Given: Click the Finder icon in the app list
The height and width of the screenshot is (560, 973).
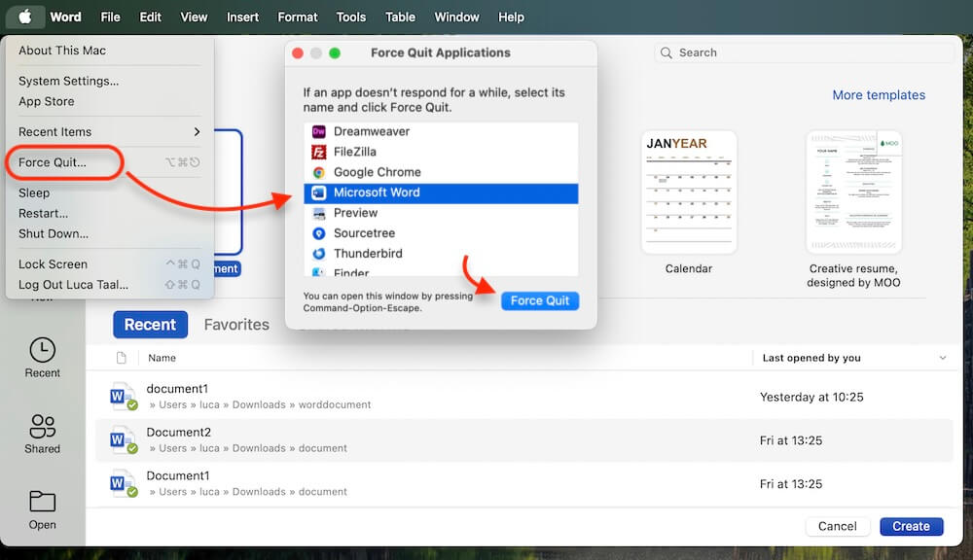Looking at the screenshot, I should (x=320, y=273).
